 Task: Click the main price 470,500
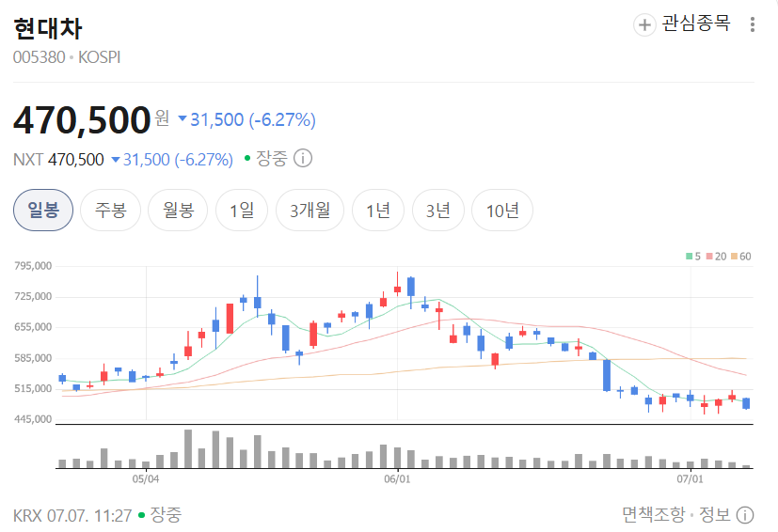pyautogui.click(x=82, y=120)
